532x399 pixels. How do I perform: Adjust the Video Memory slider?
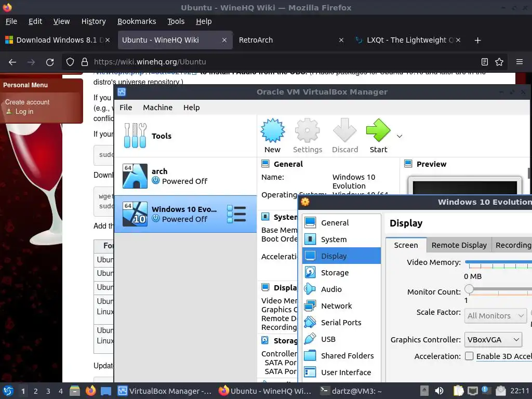[498, 262]
